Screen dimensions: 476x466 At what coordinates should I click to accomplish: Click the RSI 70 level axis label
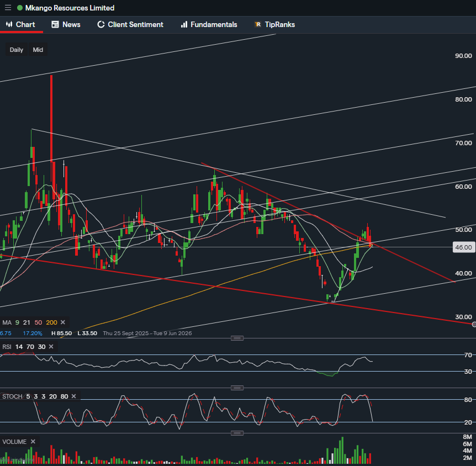coord(468,355)
